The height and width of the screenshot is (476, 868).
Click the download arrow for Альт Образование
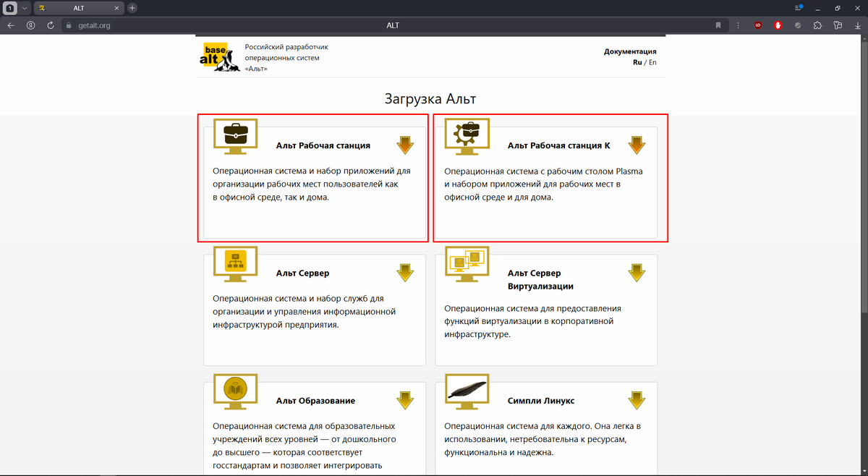[x=405, y=400]
